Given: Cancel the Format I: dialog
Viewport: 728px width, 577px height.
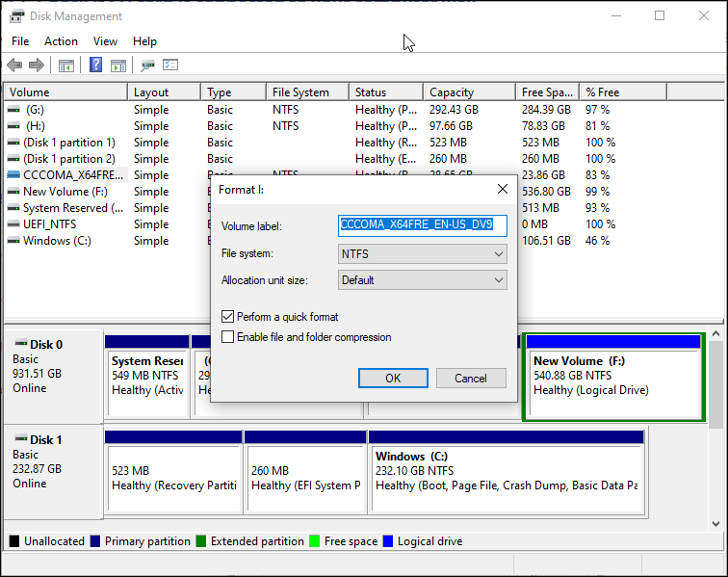Looking at the screenshot, I should pyautogui.click(x=471, y=378).
